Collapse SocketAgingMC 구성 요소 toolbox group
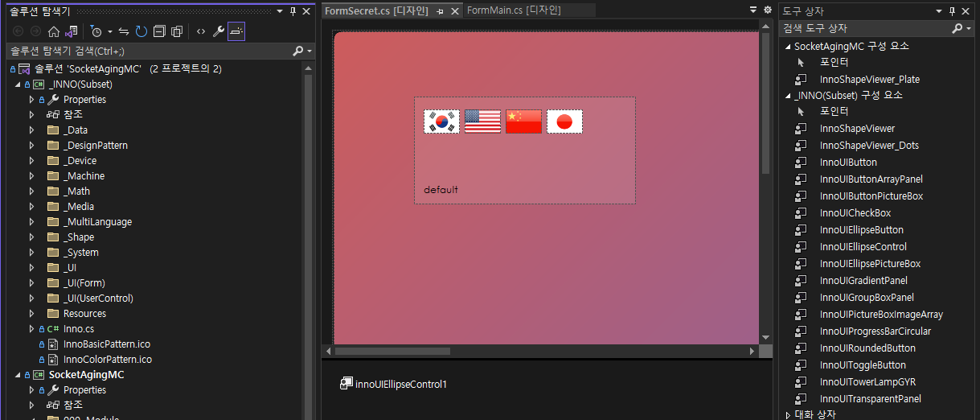 (788, 46)
